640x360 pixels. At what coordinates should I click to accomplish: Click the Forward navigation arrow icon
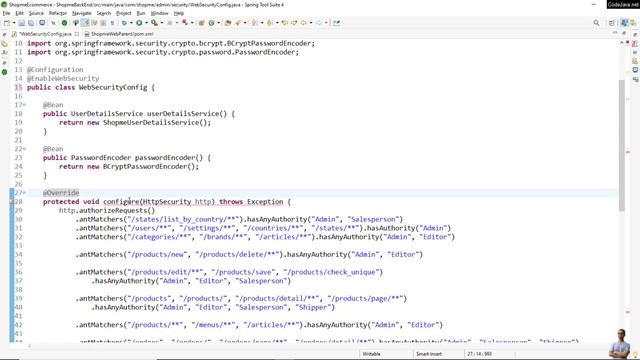click(x=319, y=23)
